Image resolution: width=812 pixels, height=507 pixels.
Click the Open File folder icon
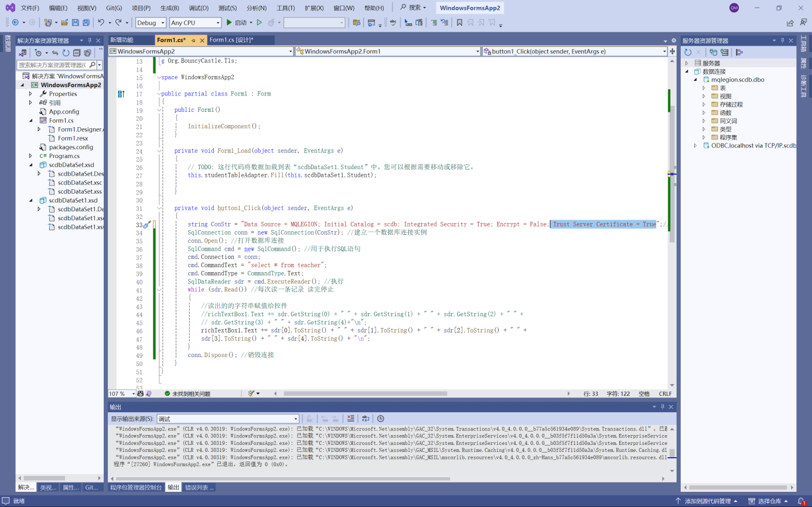click(64, 22)
